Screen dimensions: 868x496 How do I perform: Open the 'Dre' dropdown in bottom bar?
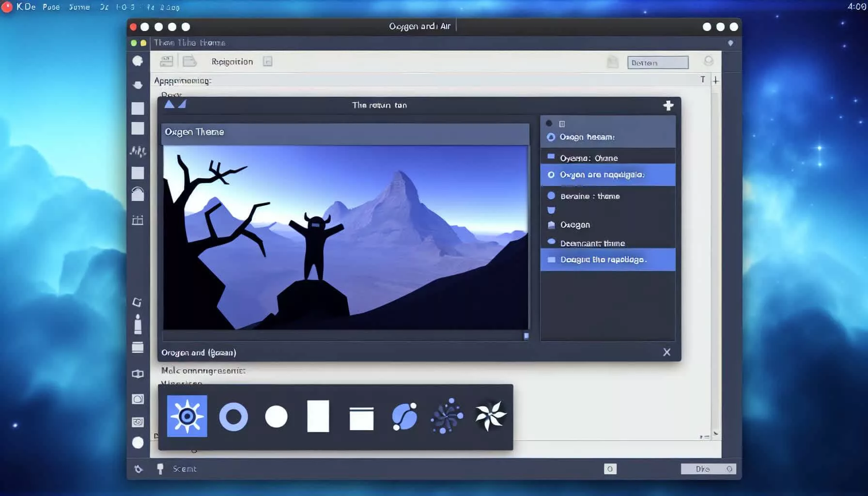coord(708,469)
